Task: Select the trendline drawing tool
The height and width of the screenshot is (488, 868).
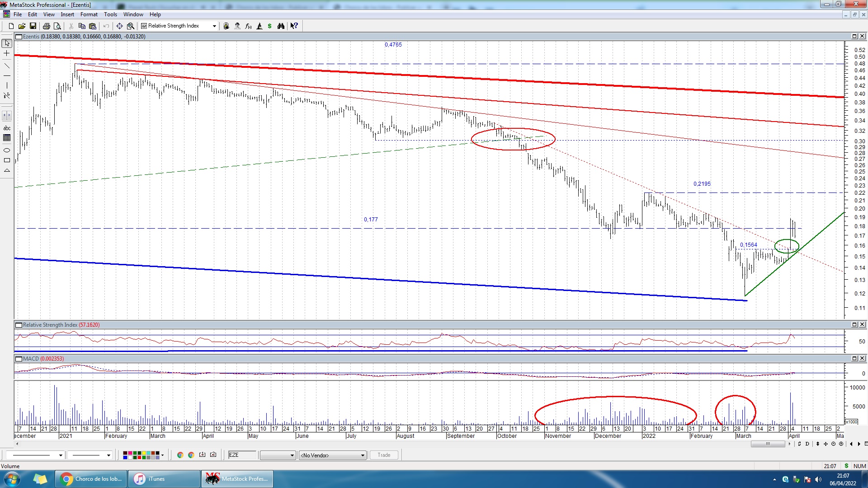Action: tap(7, 66)
